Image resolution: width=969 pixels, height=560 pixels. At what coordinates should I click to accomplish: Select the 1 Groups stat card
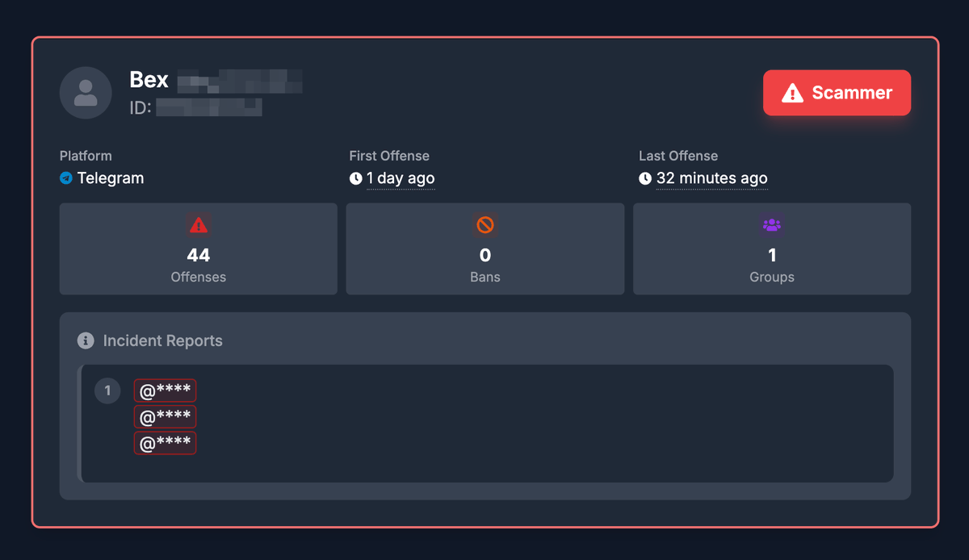click(x=772, y=249)
